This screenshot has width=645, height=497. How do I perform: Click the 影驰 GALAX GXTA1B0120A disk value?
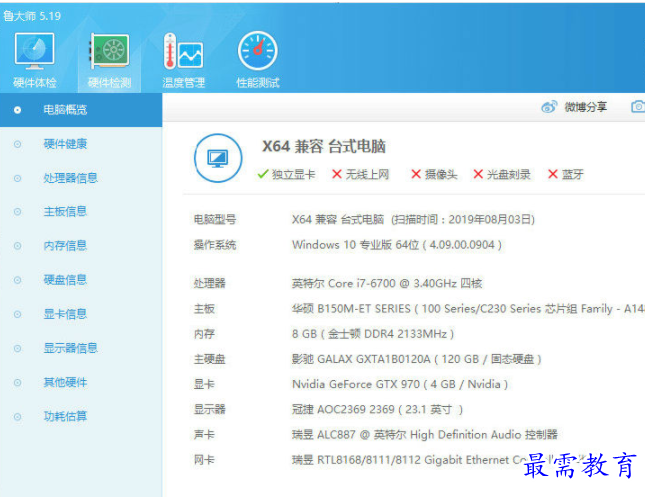[417, 359]
